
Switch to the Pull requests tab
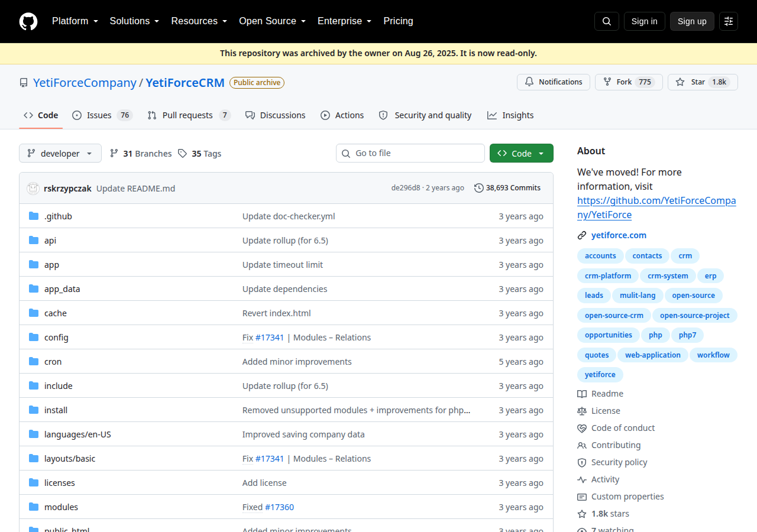click(x=189, y=115)
